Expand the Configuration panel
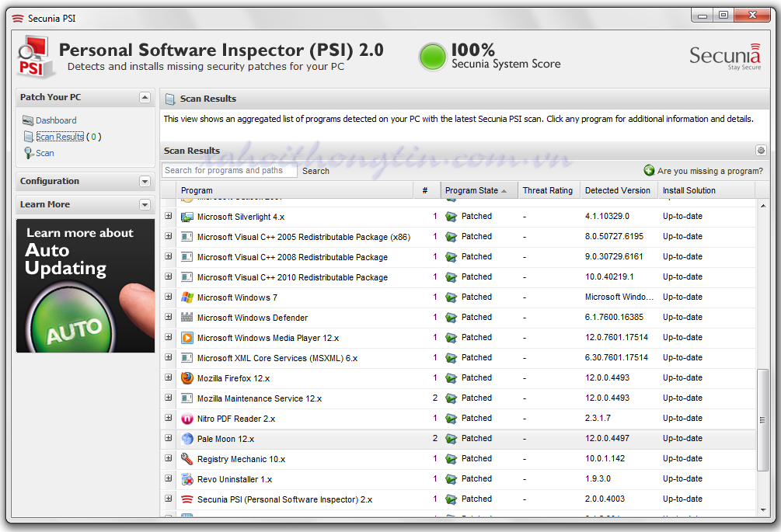 tap(145, 181)
